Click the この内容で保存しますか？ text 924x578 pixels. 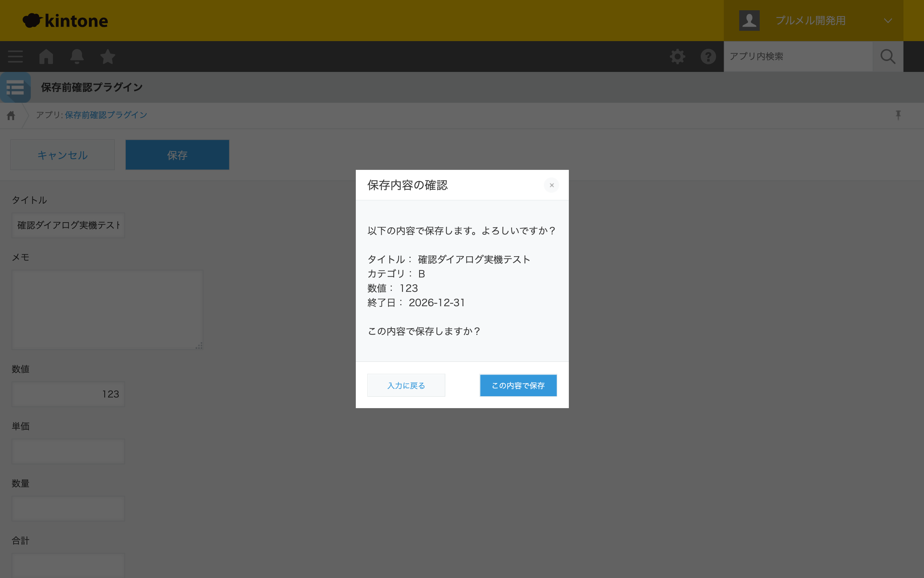pyautogui.click(x=424, y=331)
